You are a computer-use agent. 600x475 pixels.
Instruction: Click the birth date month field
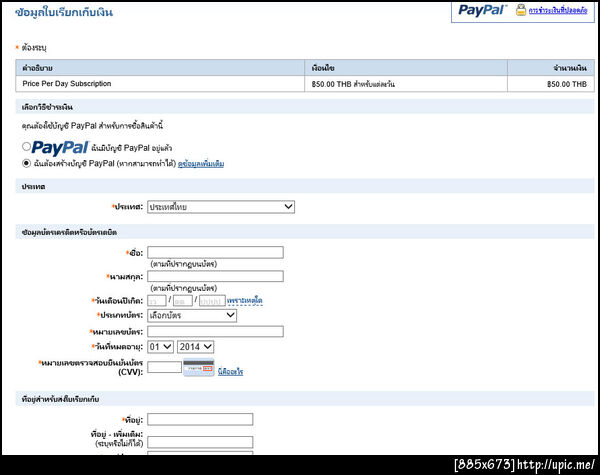click(183, 301)
